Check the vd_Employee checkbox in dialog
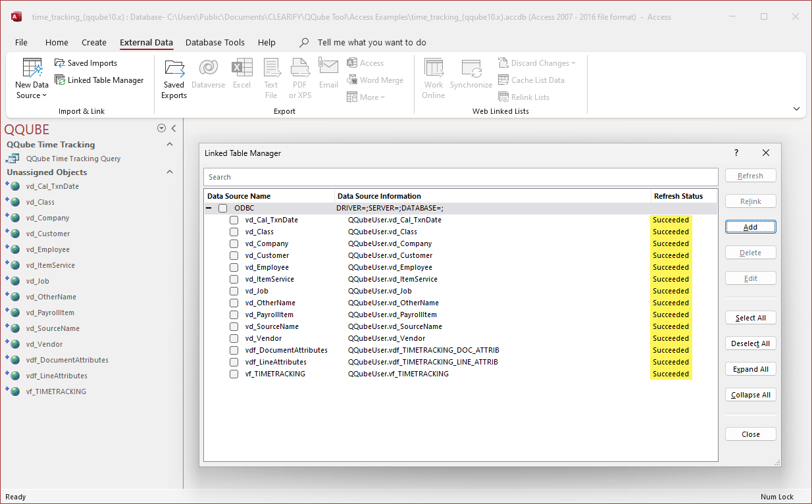 point(234,267)
